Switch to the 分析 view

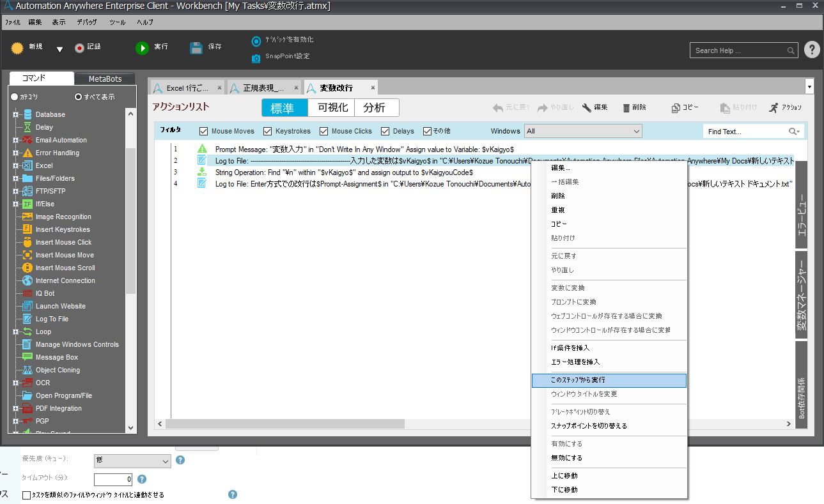[x=377, y=107]
